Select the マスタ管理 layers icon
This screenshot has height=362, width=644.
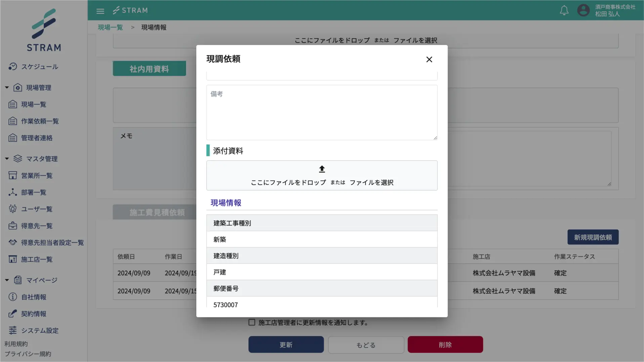pyautogui.click(x=17, y=159)
